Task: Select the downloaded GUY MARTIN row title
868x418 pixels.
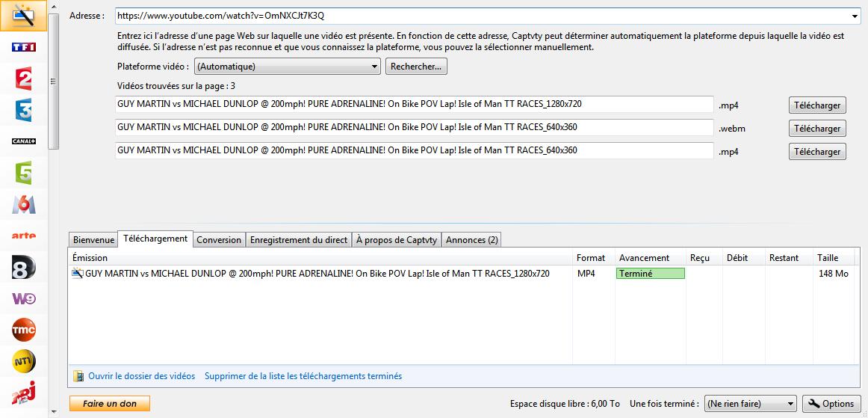Action: [317, 274]
